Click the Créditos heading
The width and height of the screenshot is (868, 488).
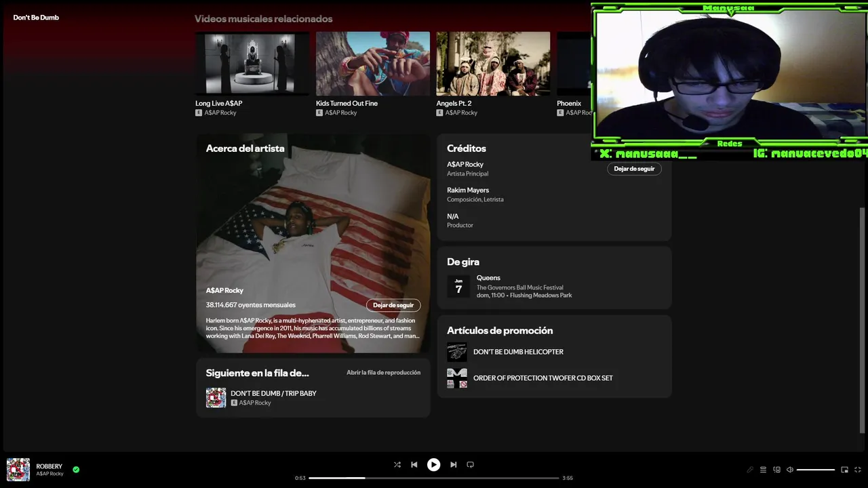[x=467, y=148]
